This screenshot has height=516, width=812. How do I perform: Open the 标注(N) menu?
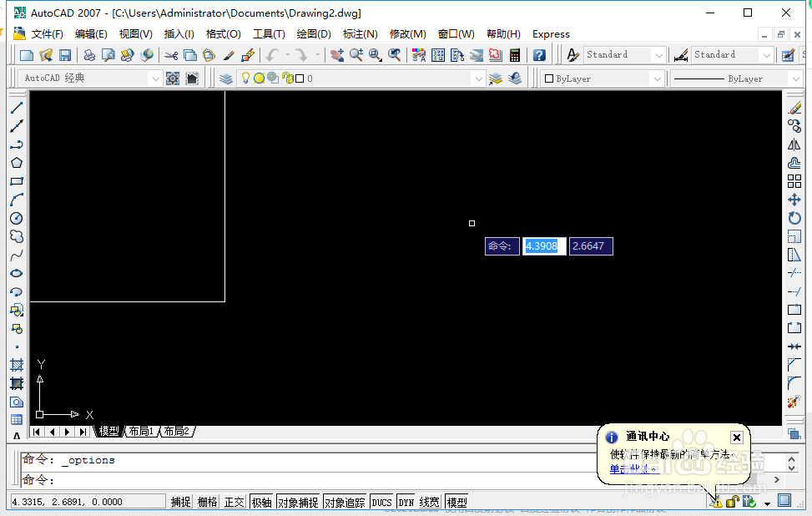(x=360, y=34)
